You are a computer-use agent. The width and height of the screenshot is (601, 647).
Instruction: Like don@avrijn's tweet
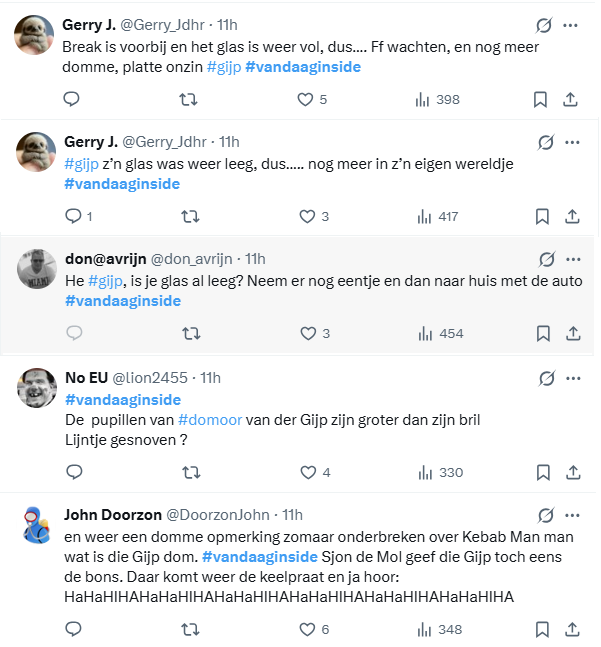pos(306,333)
